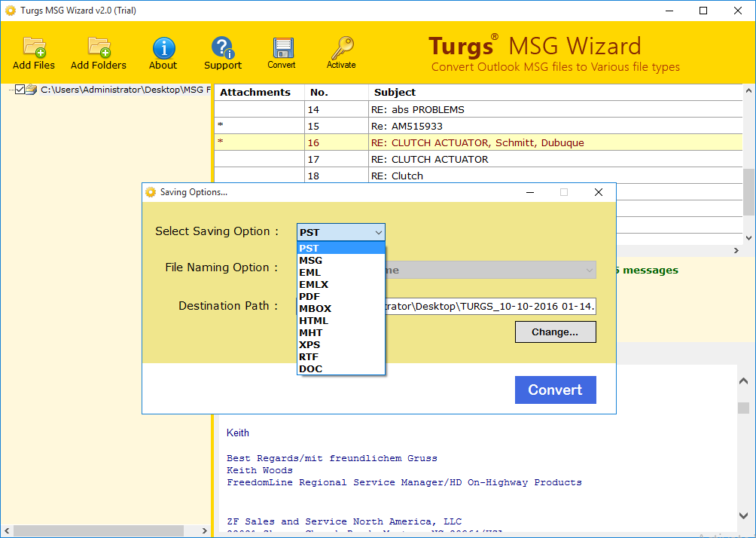
Task: Click the attachment asterisk in row 15
Action: pos(221,125)
